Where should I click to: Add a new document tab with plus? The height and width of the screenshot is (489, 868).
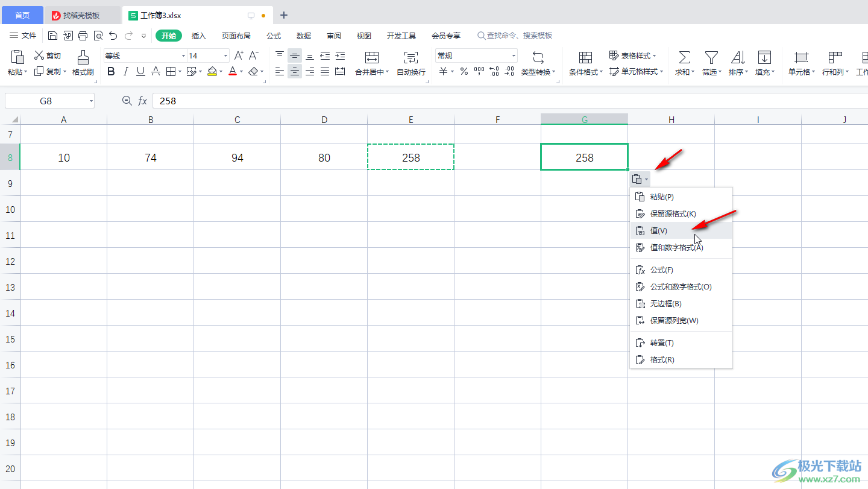pyautogui.click(x=284, y=15)
